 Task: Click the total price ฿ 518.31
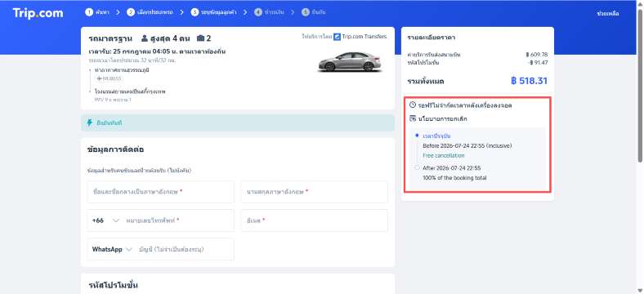tap(529, 81)
